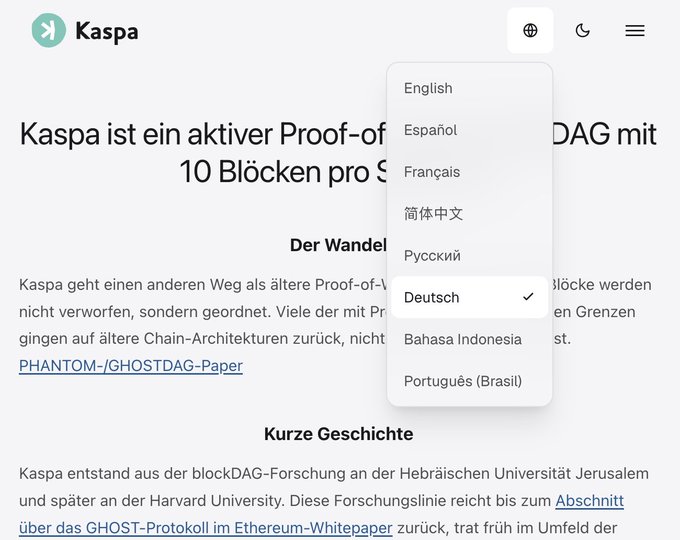
Task: Select the checked Deutsch option
Action: click(470, 297)
